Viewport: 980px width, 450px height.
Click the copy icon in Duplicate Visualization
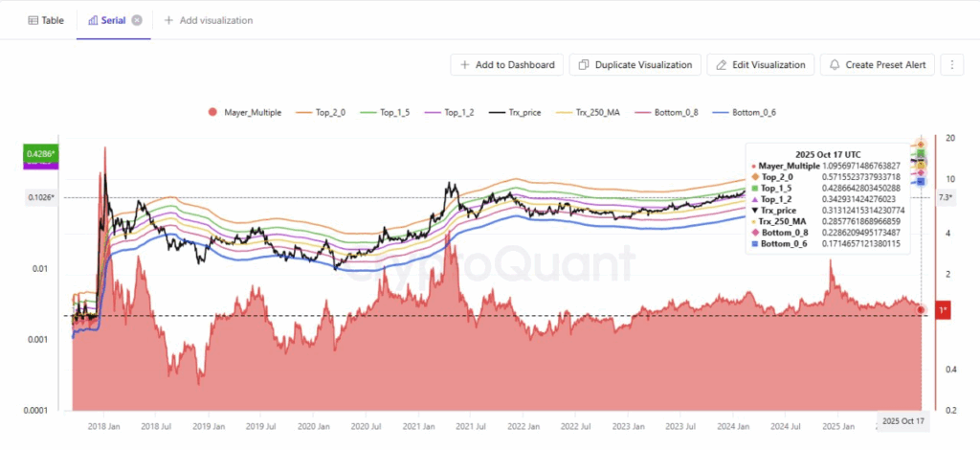[583, 65]
